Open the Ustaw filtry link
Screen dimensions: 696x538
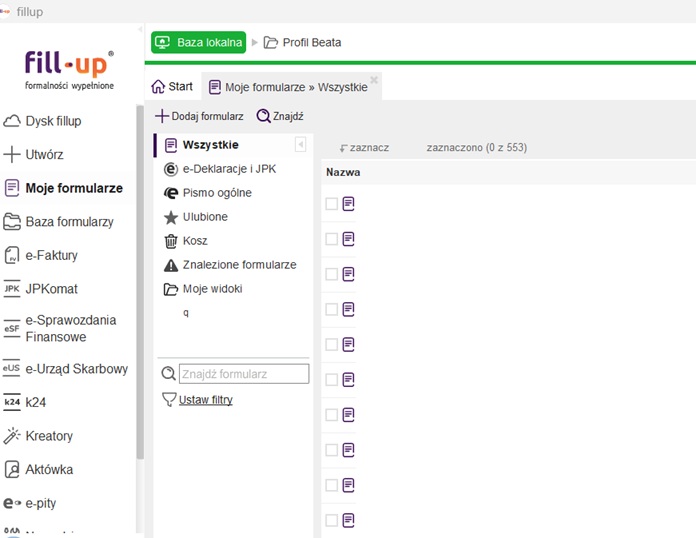point(205,400)
